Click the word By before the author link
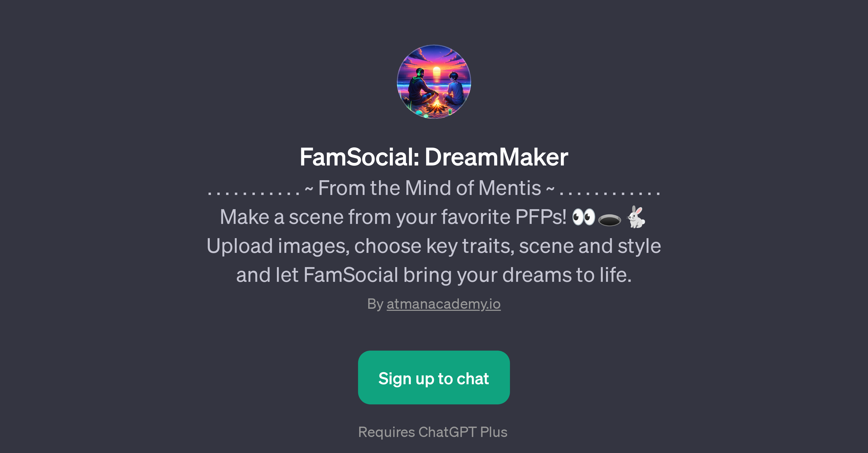The image size is (868, 453). pos(375,304)
